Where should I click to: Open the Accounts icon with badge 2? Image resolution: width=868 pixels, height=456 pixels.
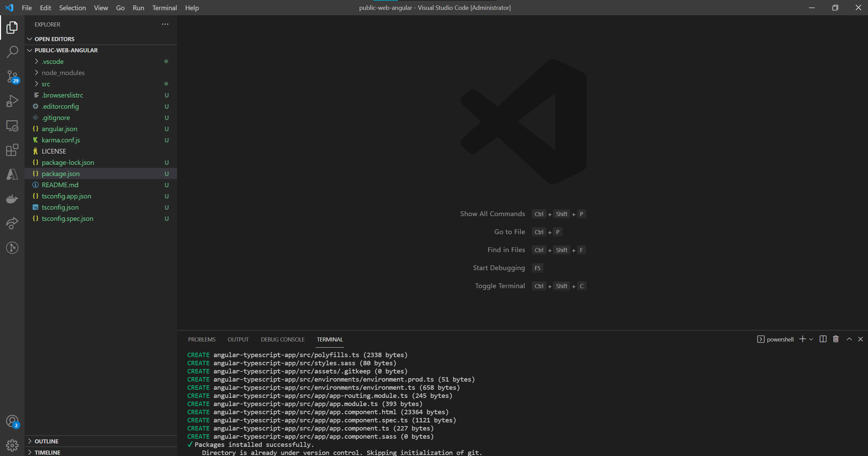coord(12,421)
